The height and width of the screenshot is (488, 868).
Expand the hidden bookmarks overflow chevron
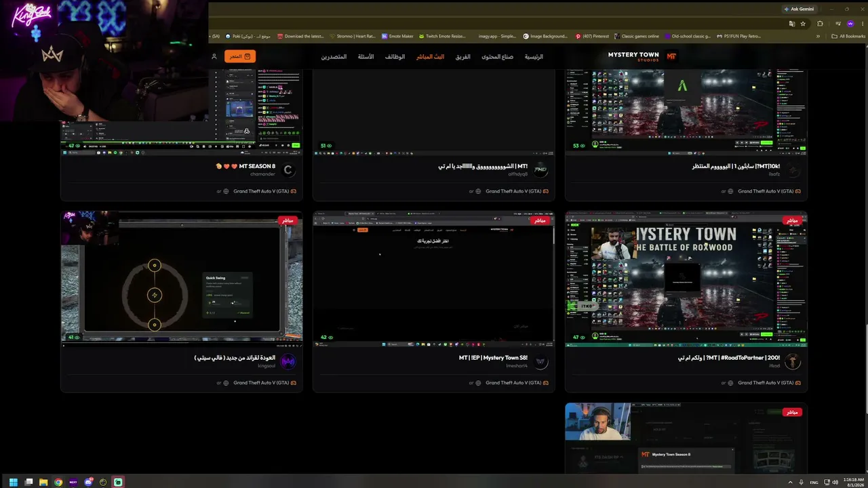[x=818, y=36]
